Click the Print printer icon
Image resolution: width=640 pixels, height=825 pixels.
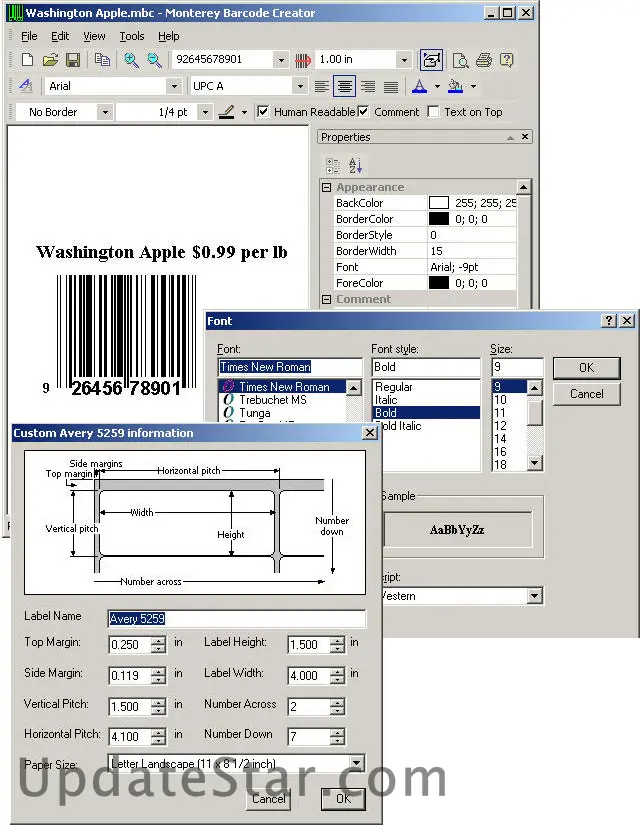point(484,60)
